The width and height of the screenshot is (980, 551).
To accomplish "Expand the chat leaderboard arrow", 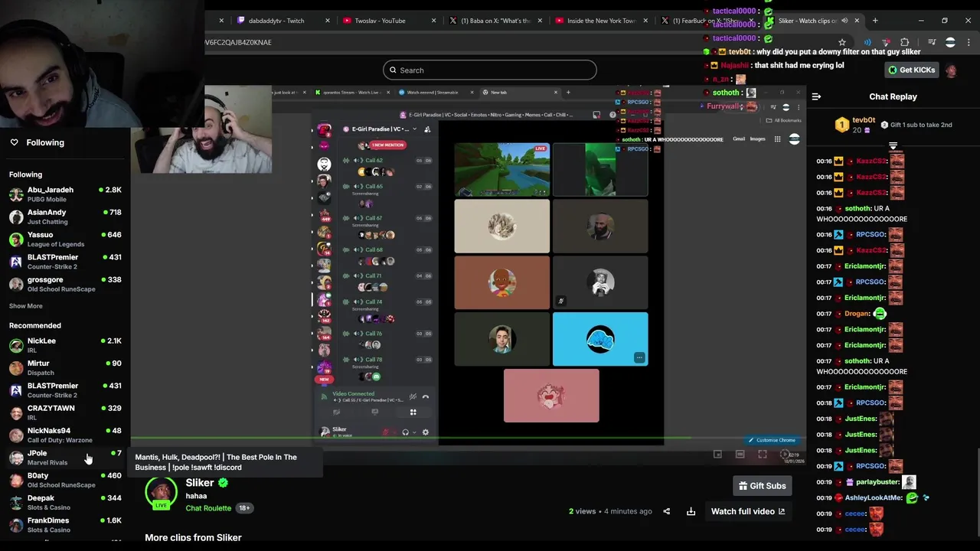I will 893,145.
